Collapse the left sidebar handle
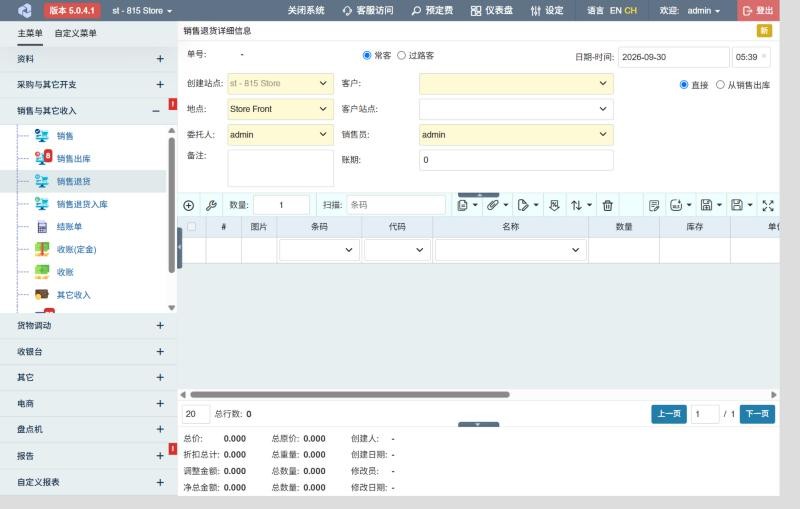Image resolution: width=800 pixels, height=509 pixels. (180, 248)
